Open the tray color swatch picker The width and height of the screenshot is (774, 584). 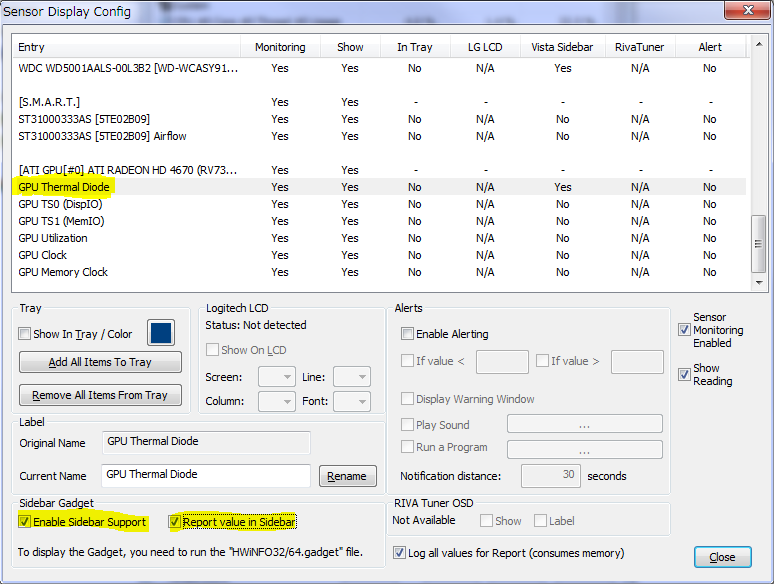[x=161, y=333]
